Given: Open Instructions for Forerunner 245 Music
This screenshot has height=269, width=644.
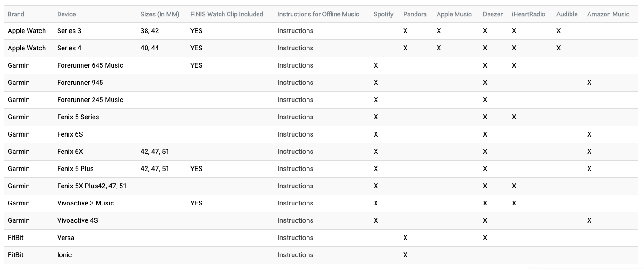Looking at the screenshot, I should 295,100.
